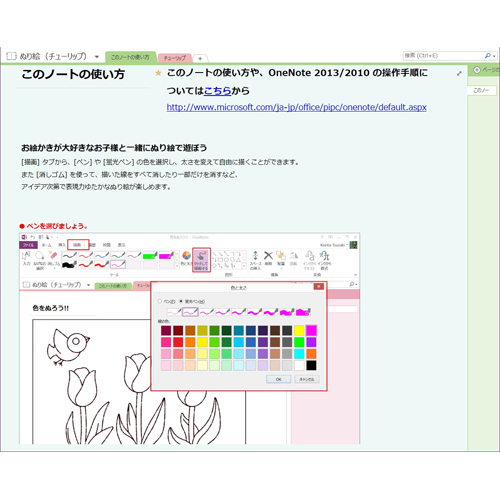Image resolution: width=500 pixels, height=500 pixels.
Task: Open the ぬり絵 (チューリップ) notebook dropdown
Action: [97, 57]
